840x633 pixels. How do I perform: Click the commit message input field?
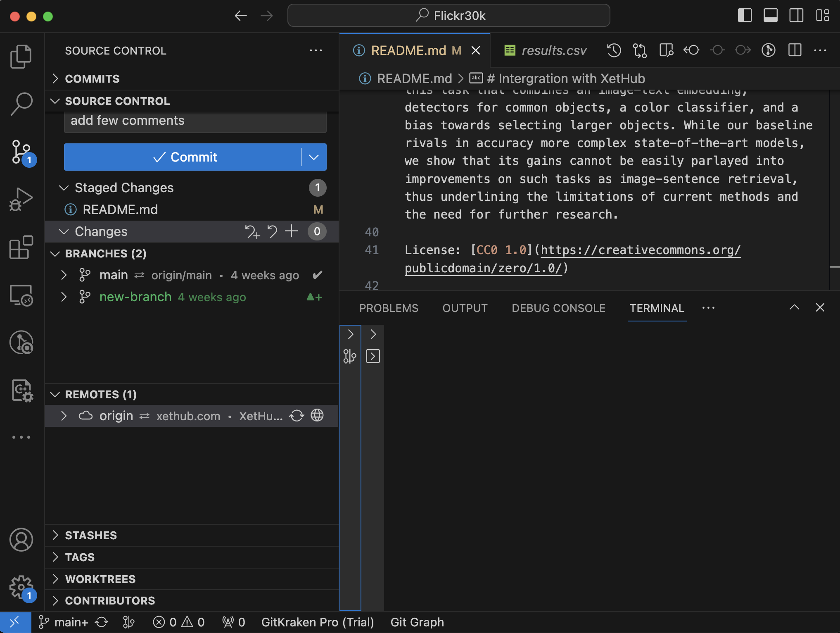[x=195, y=121]
